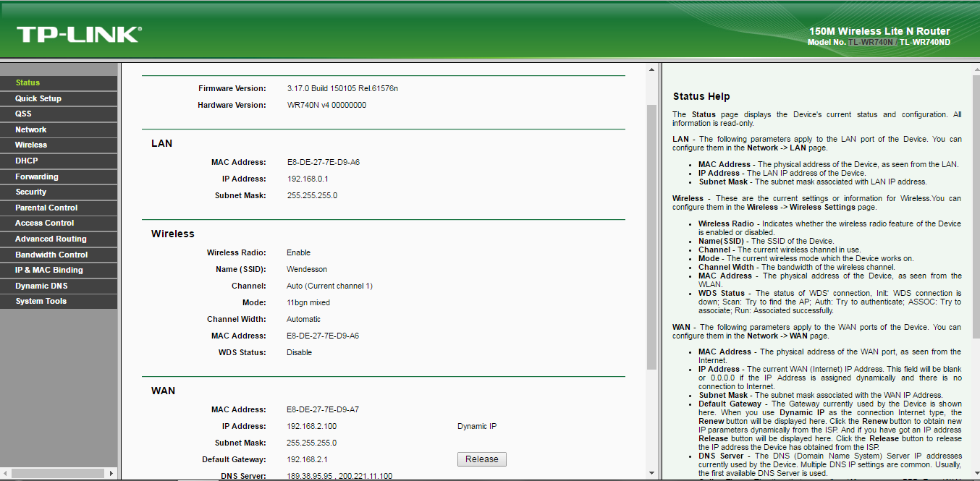The image size is (980, 481).
Task: Click the LAN section heading
Action: click(161, 143)
